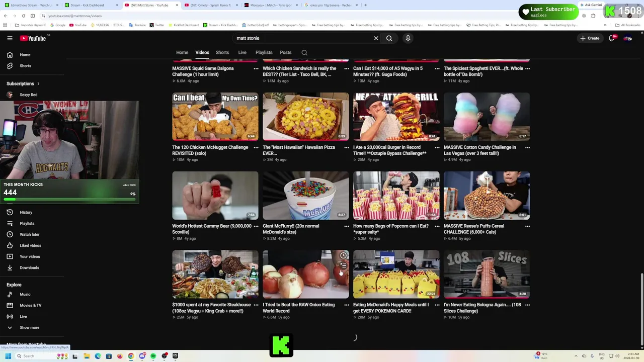
Task: Open the 'How many Bags of Popcorn' video title
Action: click(391, 229)
